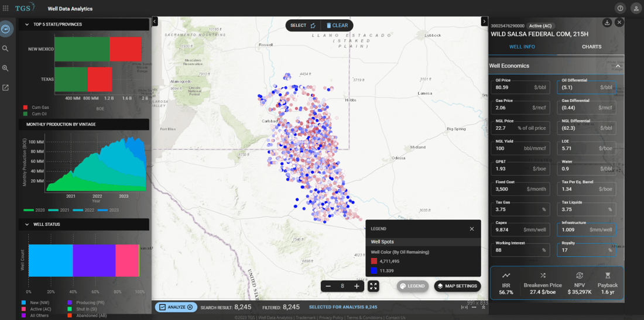
Task: Collapse the Top 5 State/Provinces section
Action: click(x=26, y=25)
